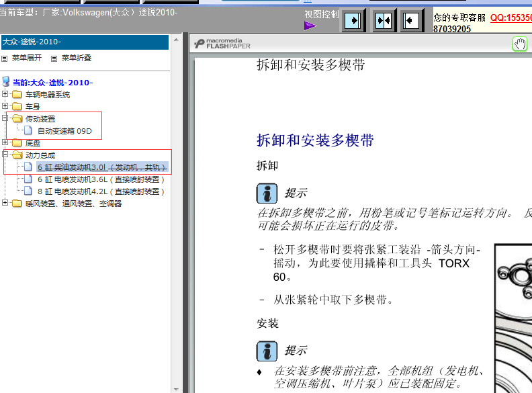Open the 自动变速箱 09D document
The height and width of the screenshot is (393, 532).
point(64,131)
